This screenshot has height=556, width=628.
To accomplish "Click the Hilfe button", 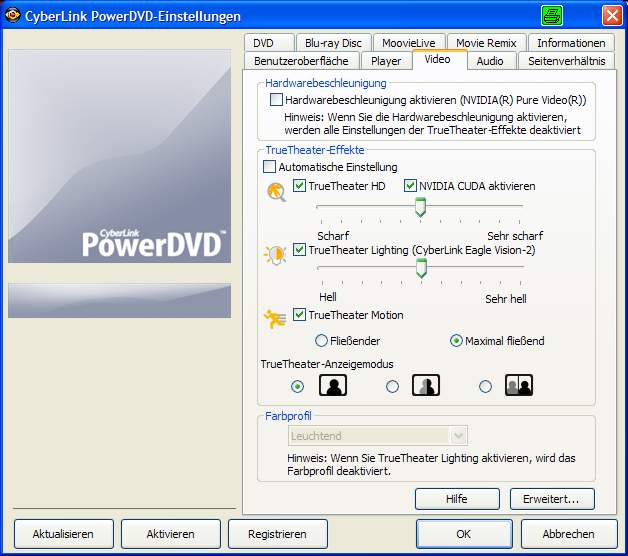I will click(x=457, y=499).
